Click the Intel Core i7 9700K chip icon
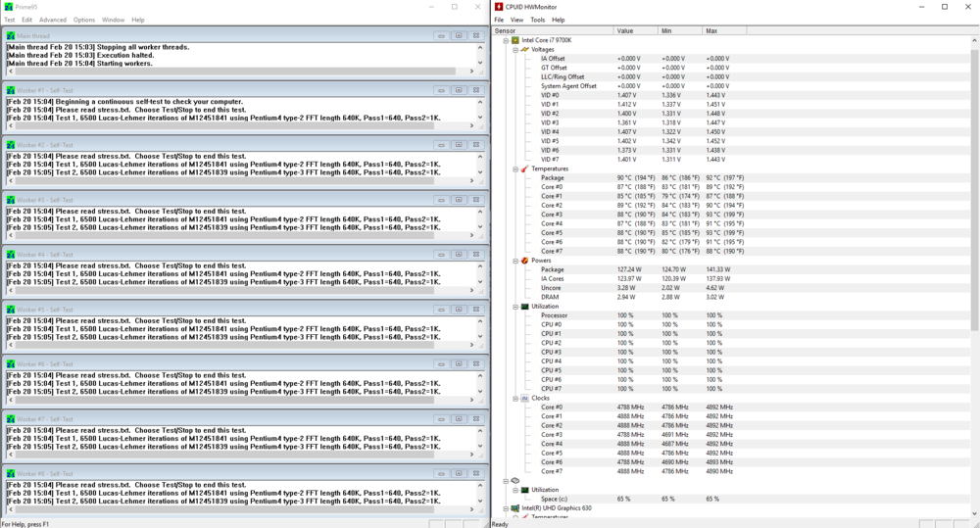Screen dimensions: 980x528 point(515,40)
